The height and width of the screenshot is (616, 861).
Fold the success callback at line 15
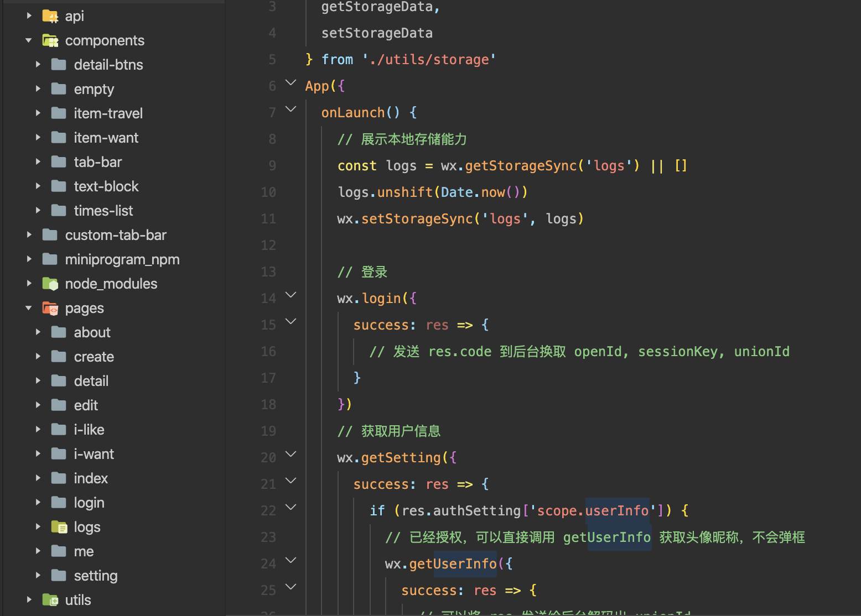click(x=291, y=322)
